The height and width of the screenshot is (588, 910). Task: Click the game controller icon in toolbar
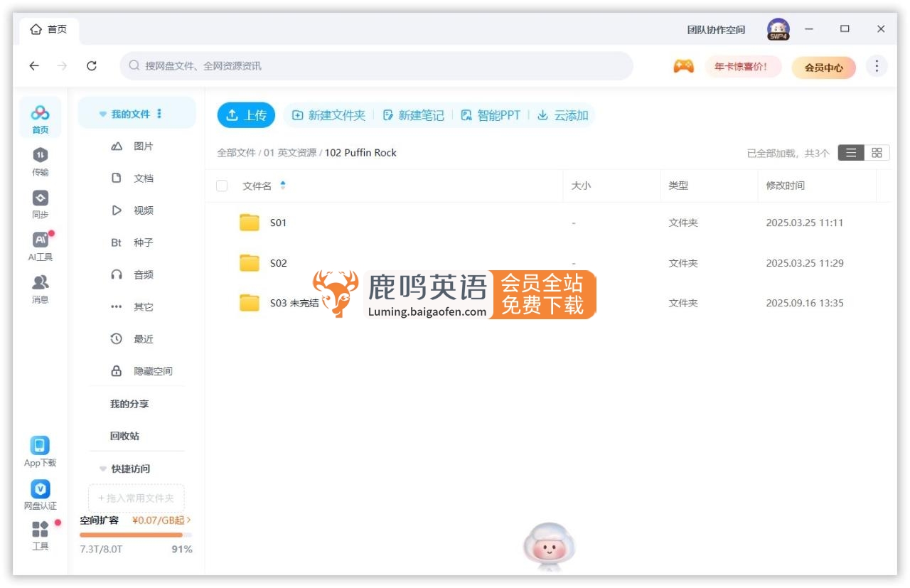(683, 65)
